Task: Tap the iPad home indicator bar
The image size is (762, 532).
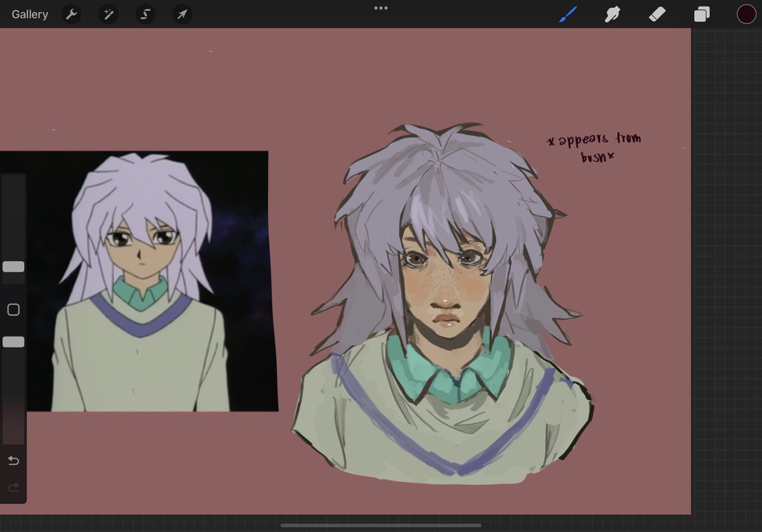Action: [x=381, y=525]
